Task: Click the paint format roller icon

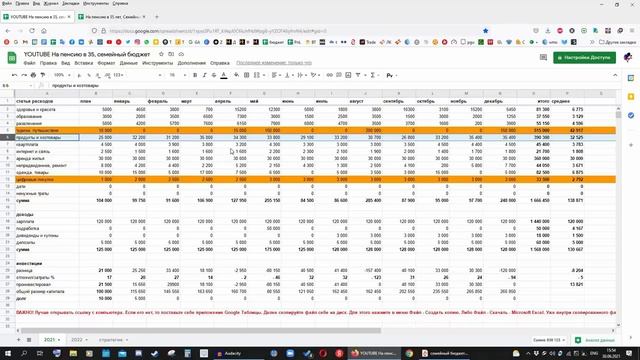Action: (43, 75)
